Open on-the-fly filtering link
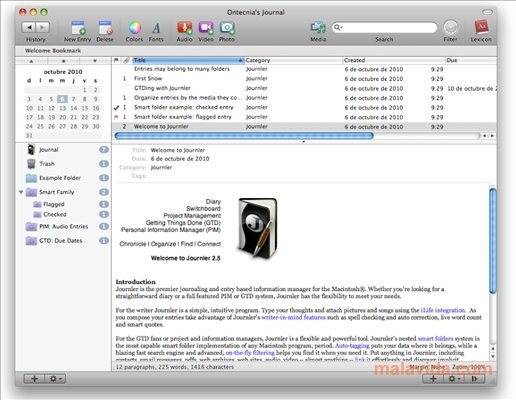 tap(250, 353)
